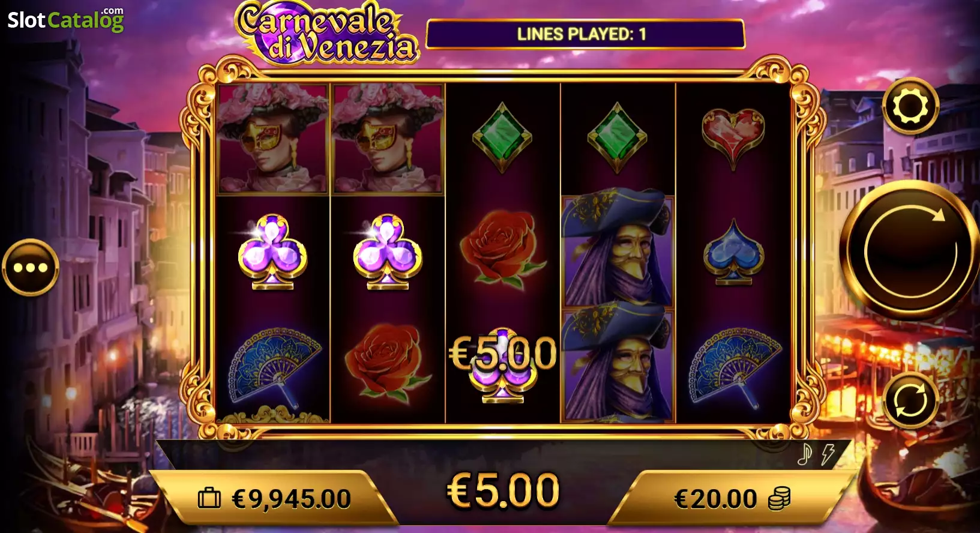Start autoplay with the circular arrows button

point(910,400)
